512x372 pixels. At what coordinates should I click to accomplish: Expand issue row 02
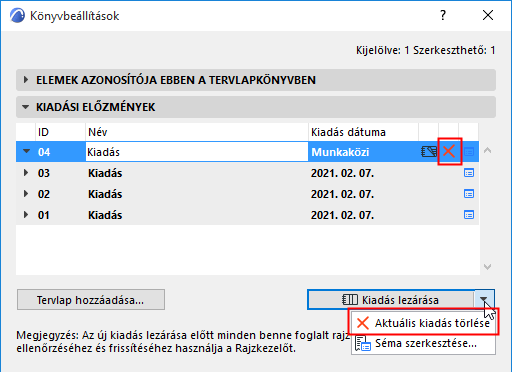pos(26,194)
